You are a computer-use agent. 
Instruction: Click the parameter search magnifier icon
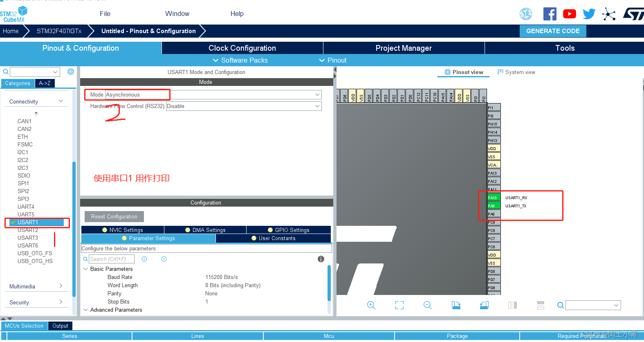(85, 259)
